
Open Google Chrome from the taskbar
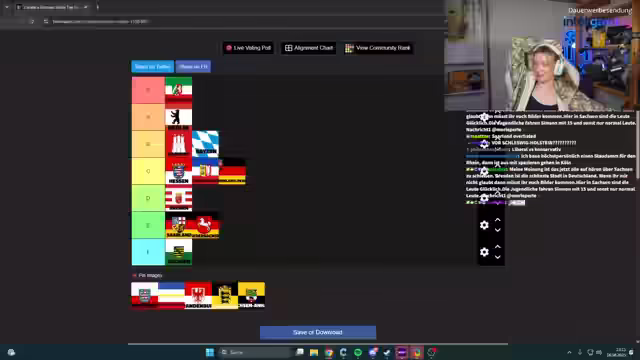tap(329, 352)
